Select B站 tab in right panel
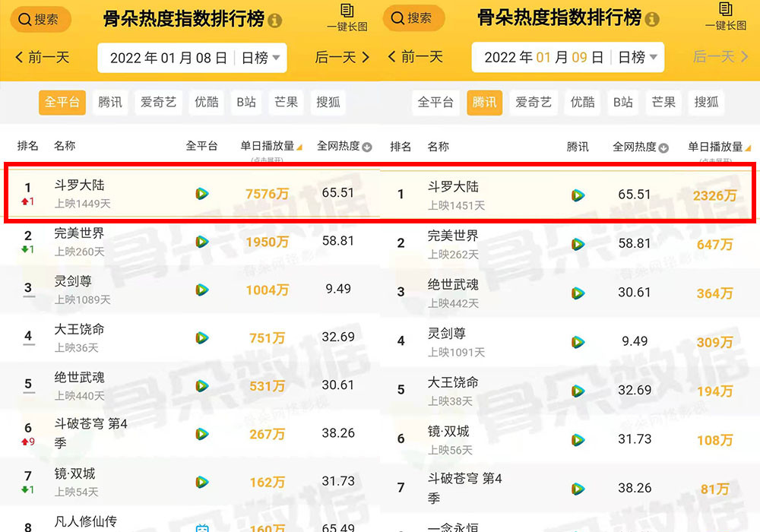This screenshot has width=760, height=532. coord(623,103)
